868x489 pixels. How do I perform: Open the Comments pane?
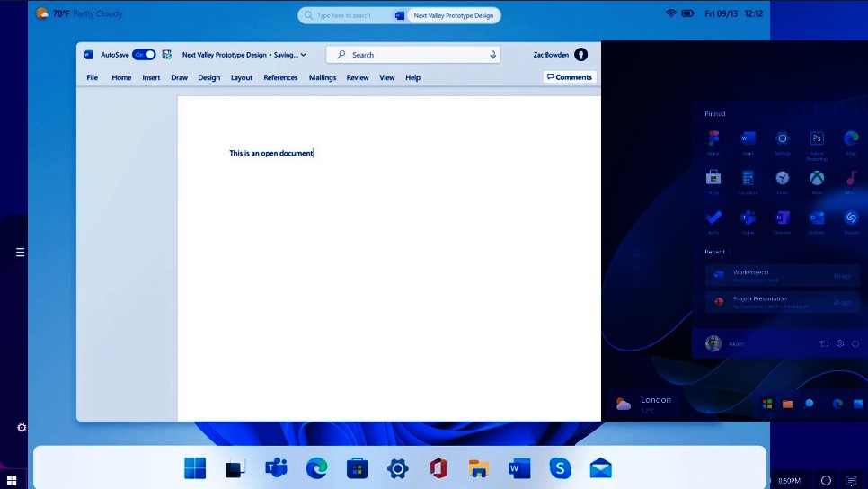tap(570, 77)
